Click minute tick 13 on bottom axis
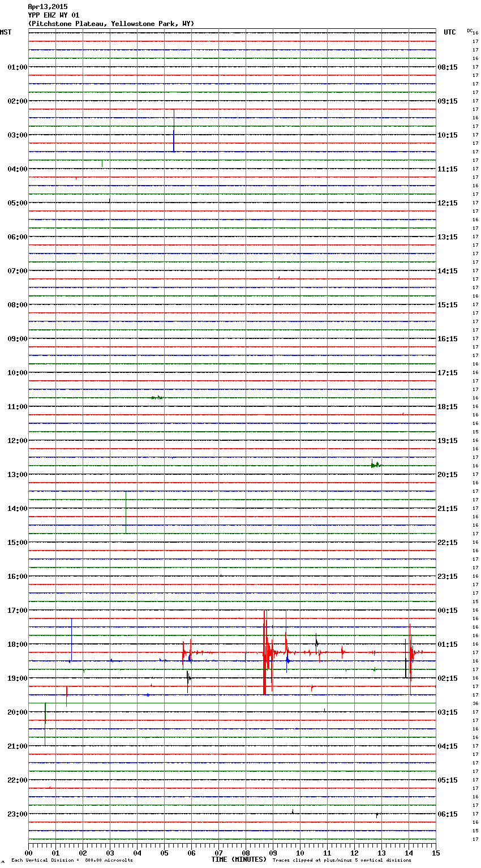The width and height of the screenshot is (481, 868). 381,853
